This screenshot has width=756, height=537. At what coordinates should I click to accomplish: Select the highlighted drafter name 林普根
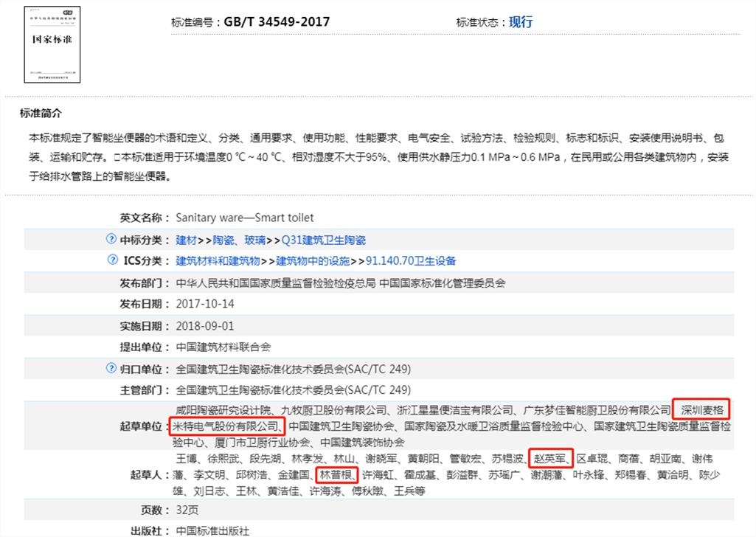(x=337, y=474)
